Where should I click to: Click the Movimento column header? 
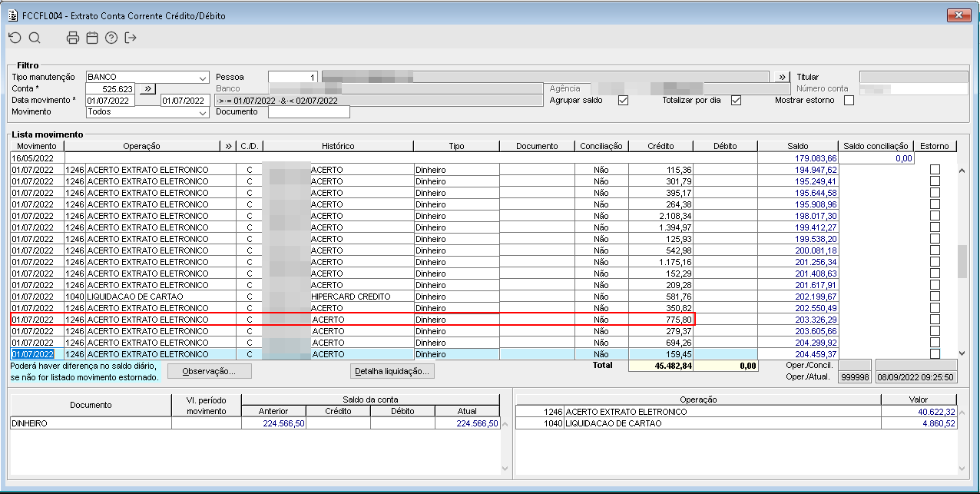(x=37, y=146)
